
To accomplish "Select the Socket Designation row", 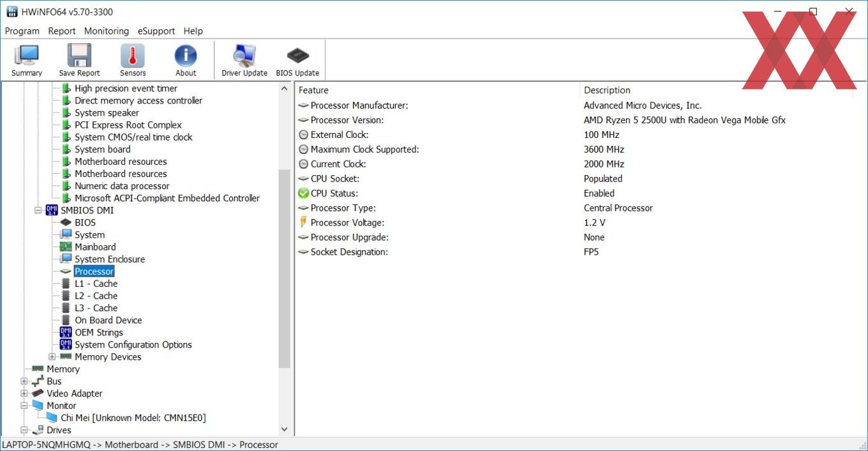I will coord(574,252).
